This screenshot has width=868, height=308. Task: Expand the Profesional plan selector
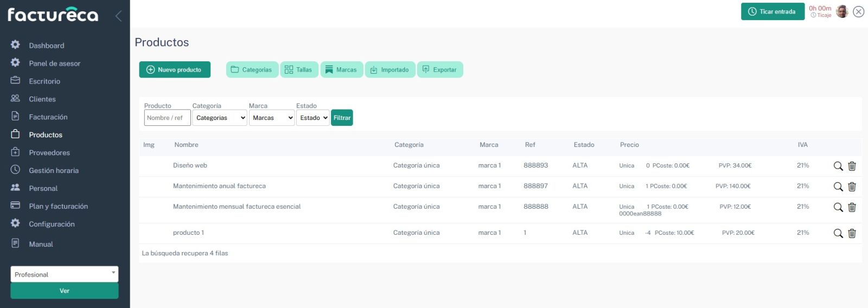pyautogui.click(x=64, y=274)
